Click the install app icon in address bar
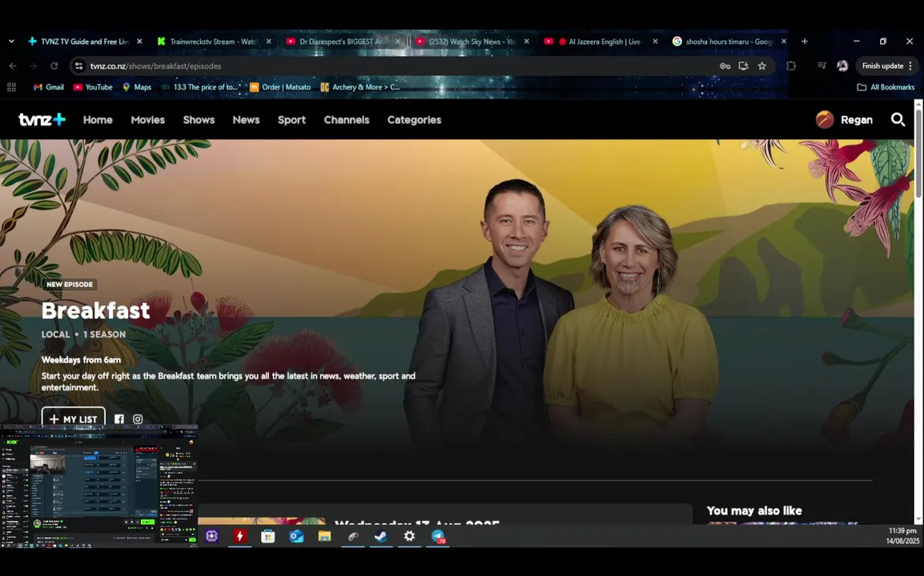Viewport: 924px width, 576px height. point(743,66)
